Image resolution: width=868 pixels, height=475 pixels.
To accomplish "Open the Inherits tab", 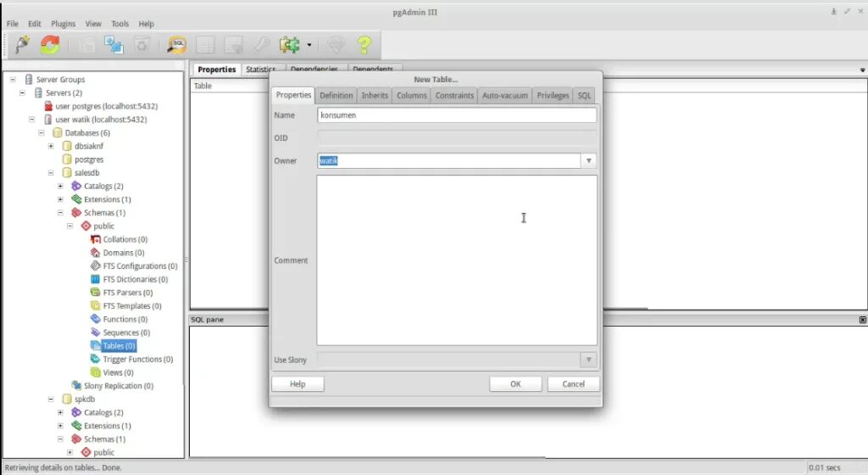I will 375,95.
